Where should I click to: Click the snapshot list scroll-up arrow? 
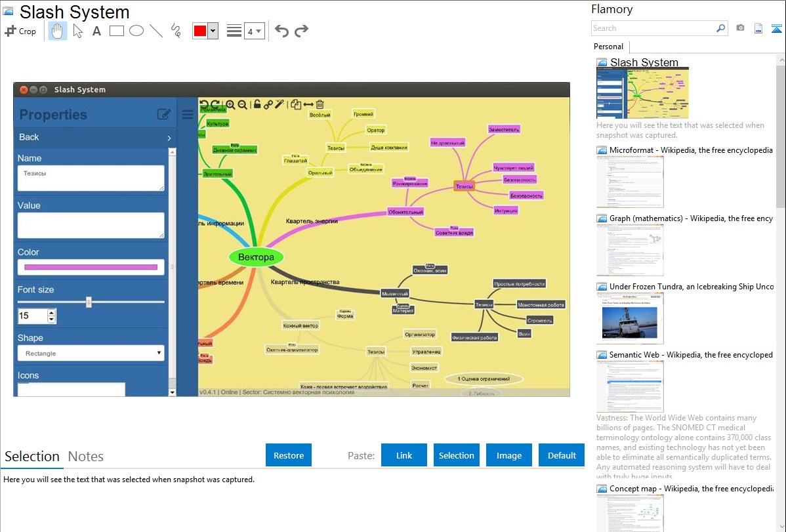click(781, 60)
